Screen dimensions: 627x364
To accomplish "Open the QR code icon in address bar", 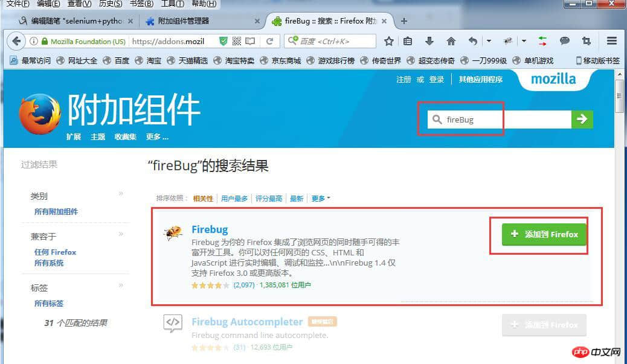I will tap(237, 41).
